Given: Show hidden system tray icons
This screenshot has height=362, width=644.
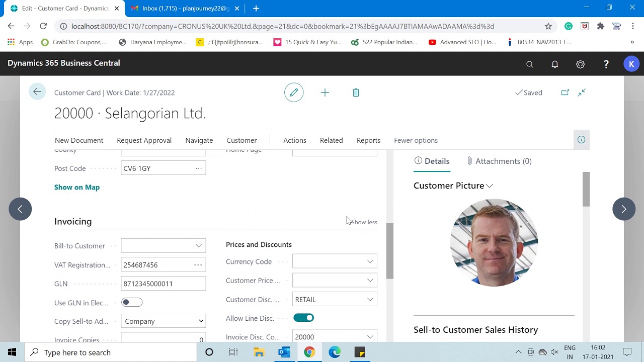Looking at the screenshot, I should point(518,352).
